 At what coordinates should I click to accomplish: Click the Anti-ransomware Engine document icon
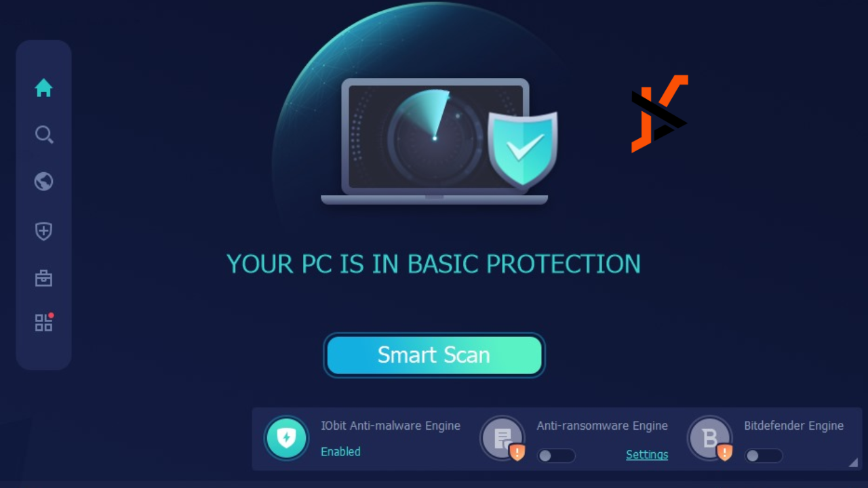tap(502, 438)
